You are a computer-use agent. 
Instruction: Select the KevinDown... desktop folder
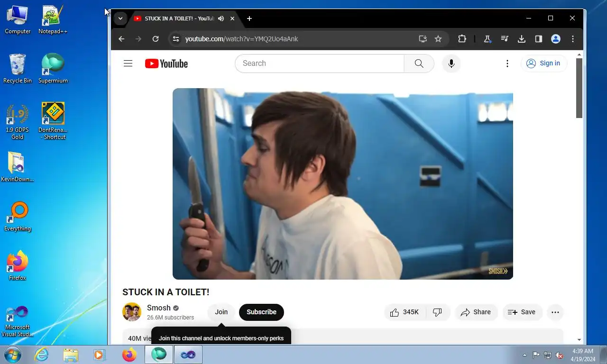point(18,167)
